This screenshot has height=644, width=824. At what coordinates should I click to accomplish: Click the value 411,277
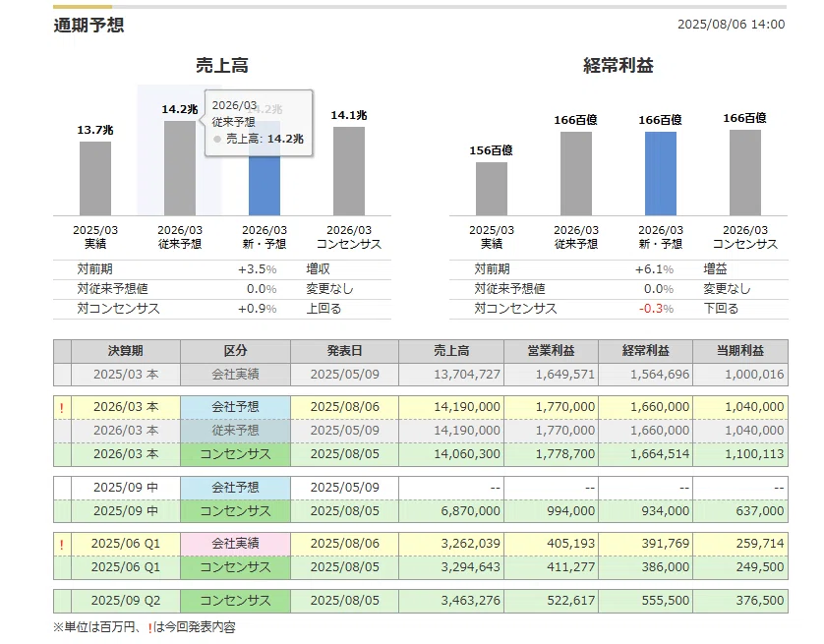tap(571, 567)
